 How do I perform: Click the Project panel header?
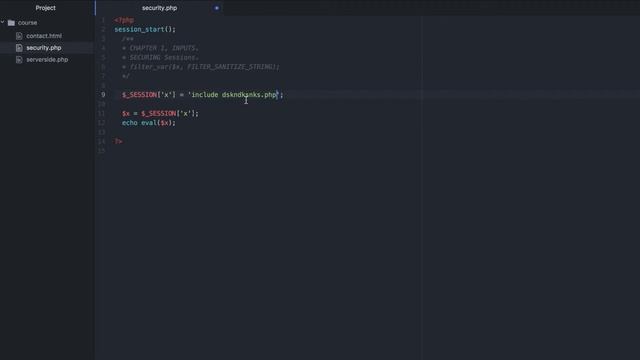point(45,8)
